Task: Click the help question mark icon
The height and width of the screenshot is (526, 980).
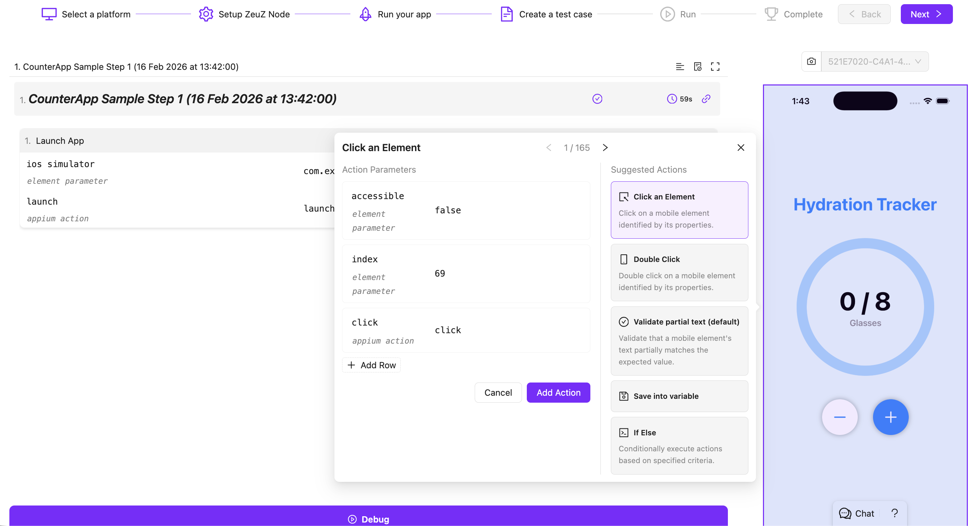Action: (x=895, y=513)
